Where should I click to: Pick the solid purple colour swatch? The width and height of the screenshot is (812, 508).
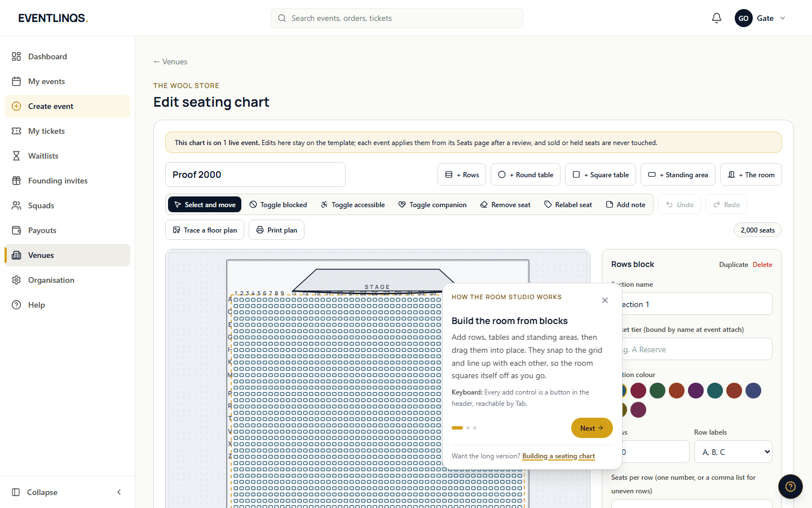(x=696, y=391)
